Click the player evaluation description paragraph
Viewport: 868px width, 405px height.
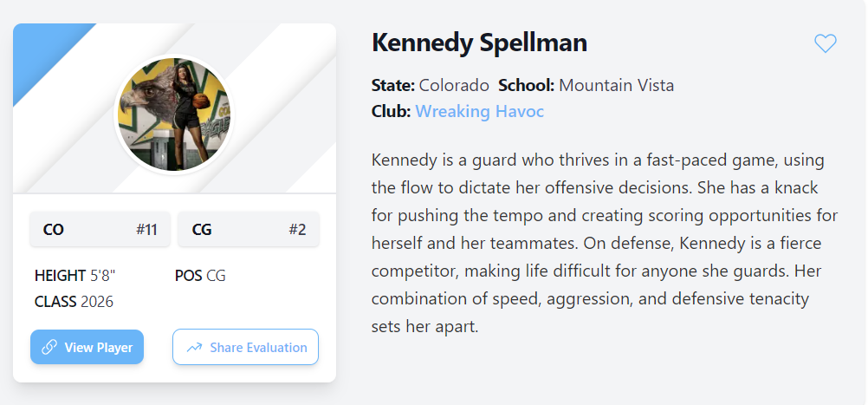pos(605,243)
